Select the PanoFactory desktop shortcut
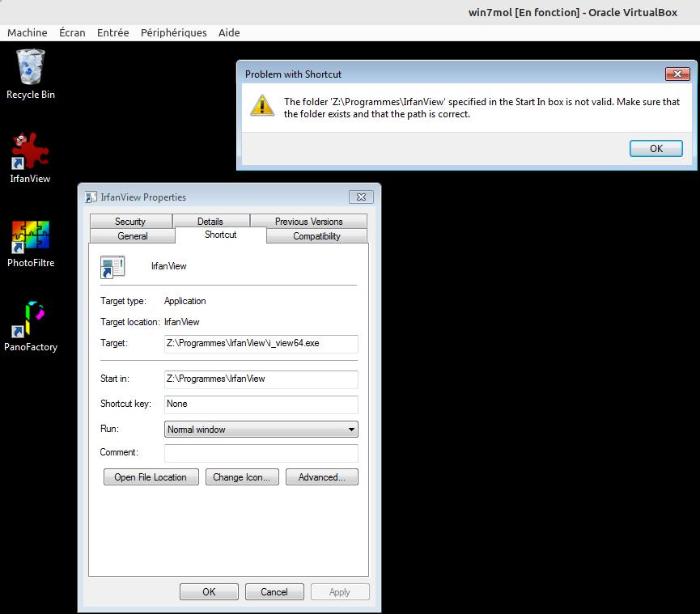700x614 pixels. (31, 321)
